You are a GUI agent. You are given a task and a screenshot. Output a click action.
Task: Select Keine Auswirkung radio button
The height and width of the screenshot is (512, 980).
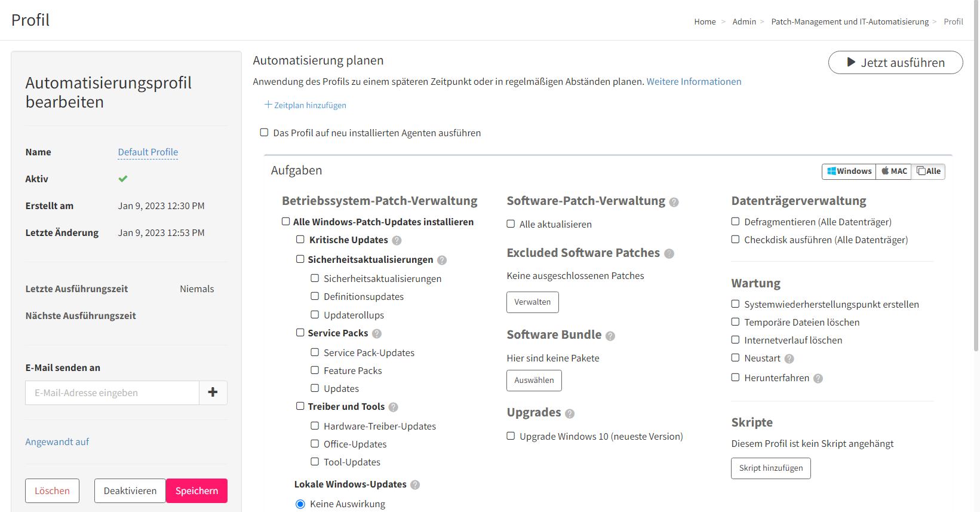pos(300,504)
